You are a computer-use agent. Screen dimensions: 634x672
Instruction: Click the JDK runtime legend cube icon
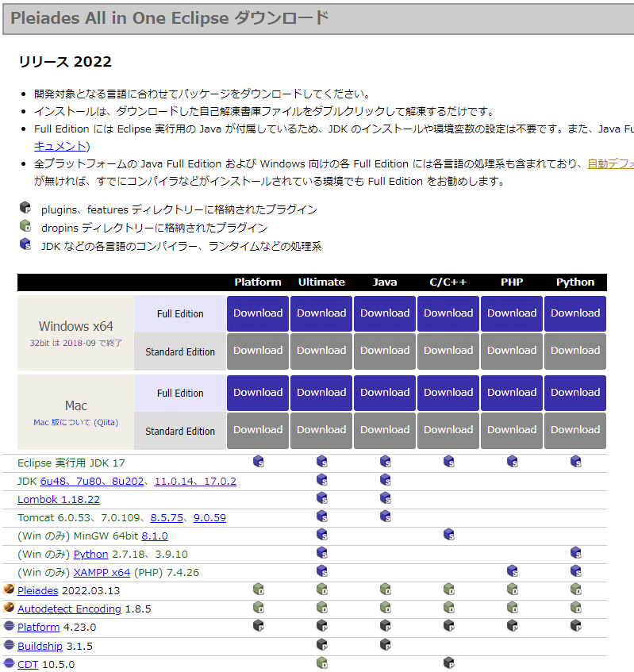[25, 245]
